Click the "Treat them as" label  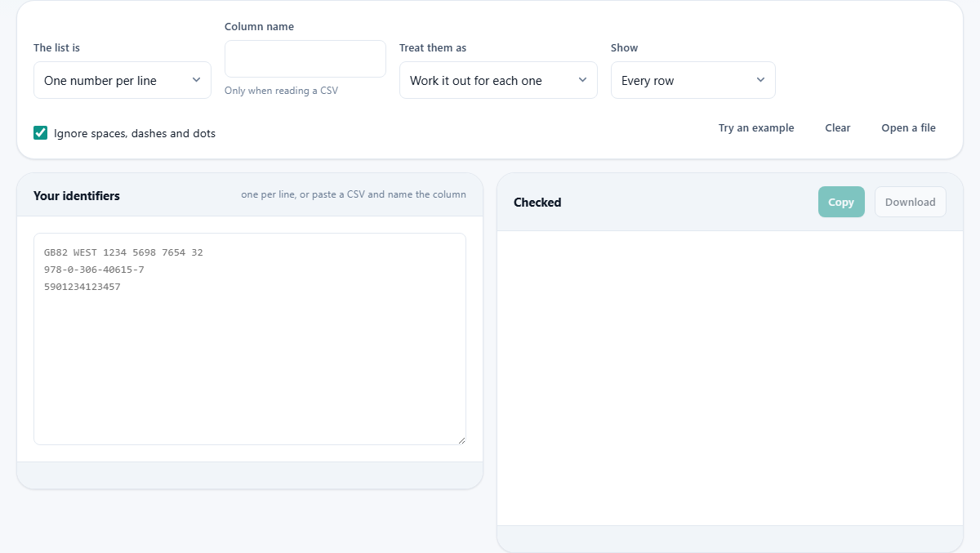point(433,47)
